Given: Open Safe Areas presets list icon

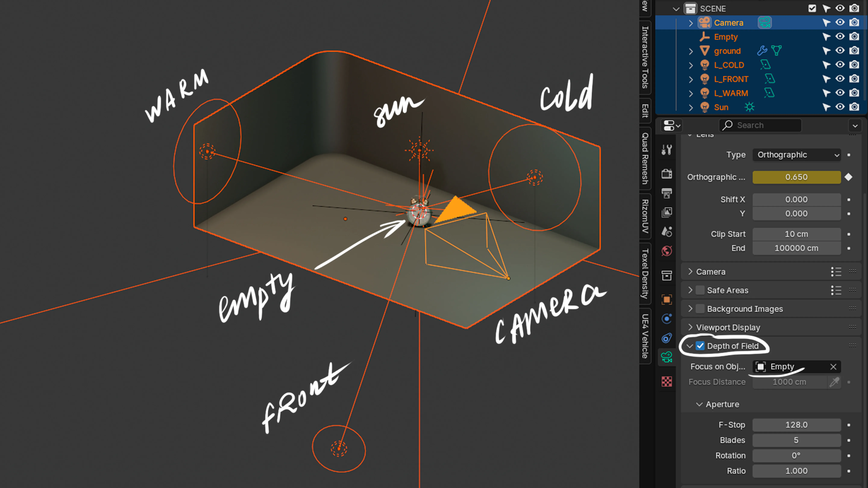Looking at the screenshot, I should pyautogui.click(x=836, y=290).
